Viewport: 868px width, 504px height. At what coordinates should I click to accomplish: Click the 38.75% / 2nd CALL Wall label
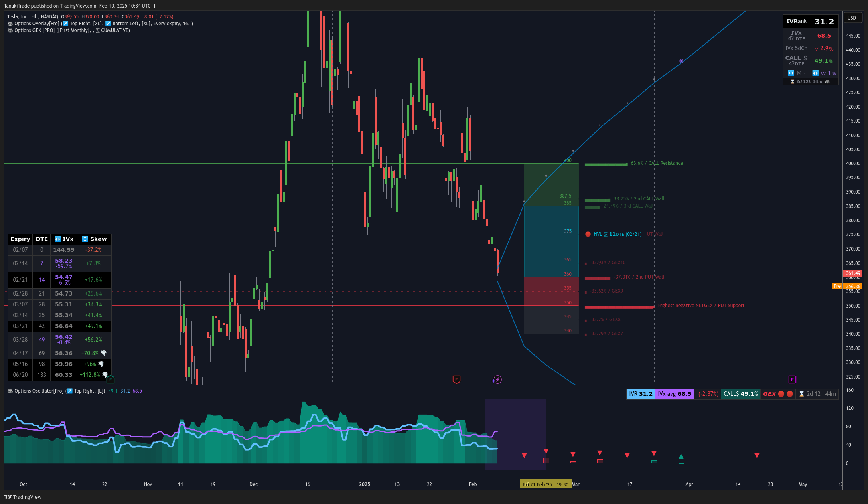tap(639, 199)
